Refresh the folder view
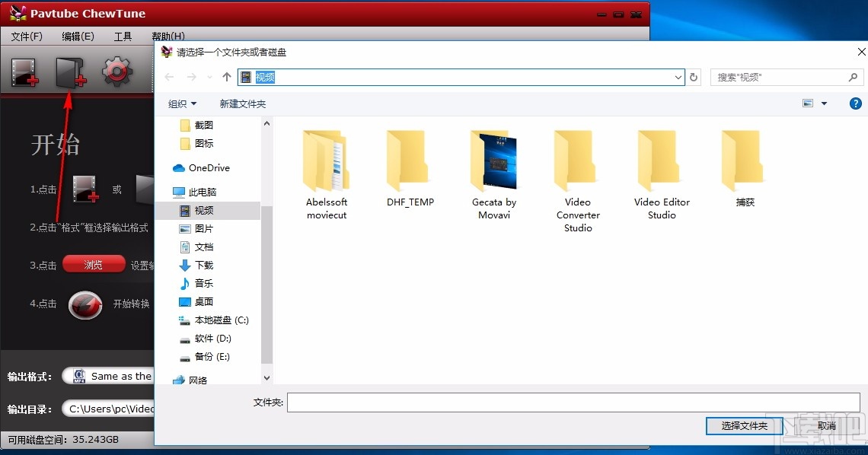This screenshot has height=455, width=868. [x=694, y=78]
